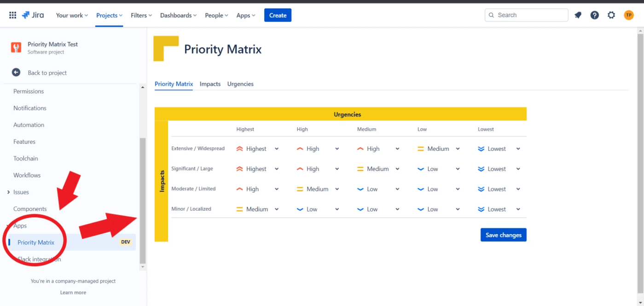
Task: Open Significant/Large Medium urgency priority dropdown
Action: [378, 169]
